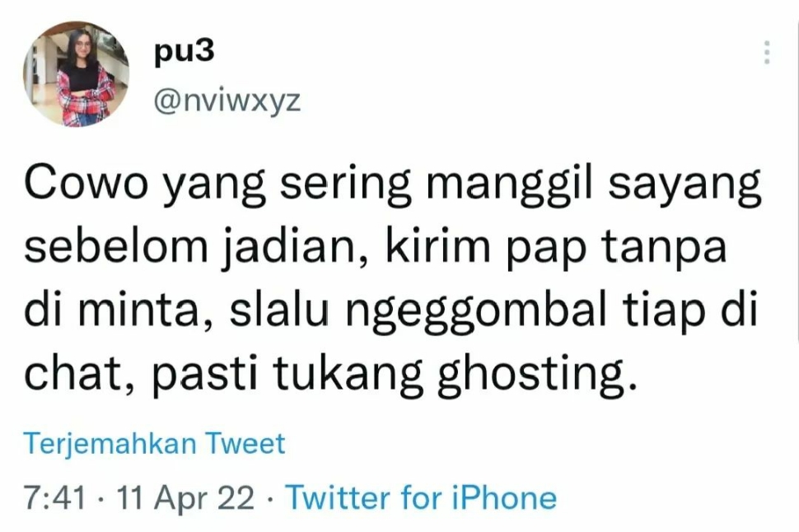799x532 pixels.
Task: Open the three-dot more options menu
Action: point(767,53)
